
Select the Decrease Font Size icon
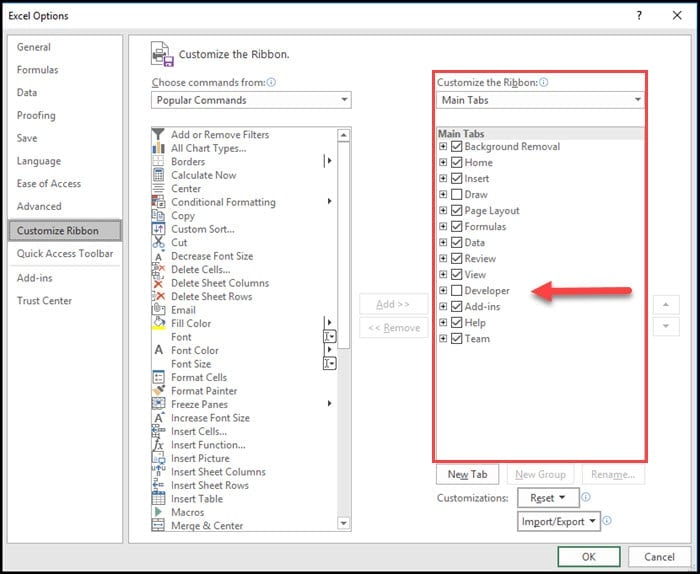point(158,256)
